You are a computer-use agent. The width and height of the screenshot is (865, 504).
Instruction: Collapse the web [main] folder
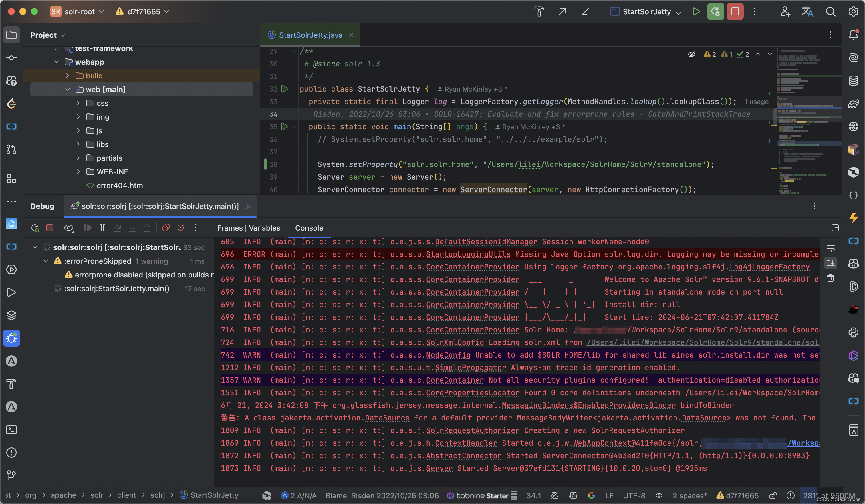pyautogui.click(x=67, y=89)
